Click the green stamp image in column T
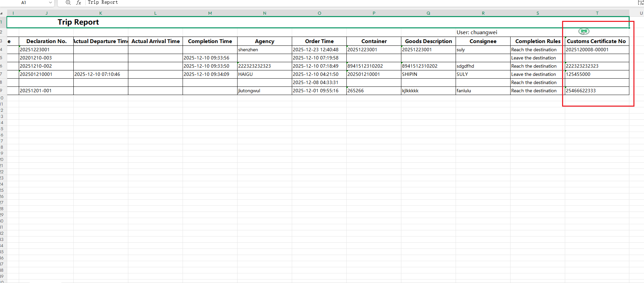The width and height of the screenshot is (644, 283). (584, 32)
